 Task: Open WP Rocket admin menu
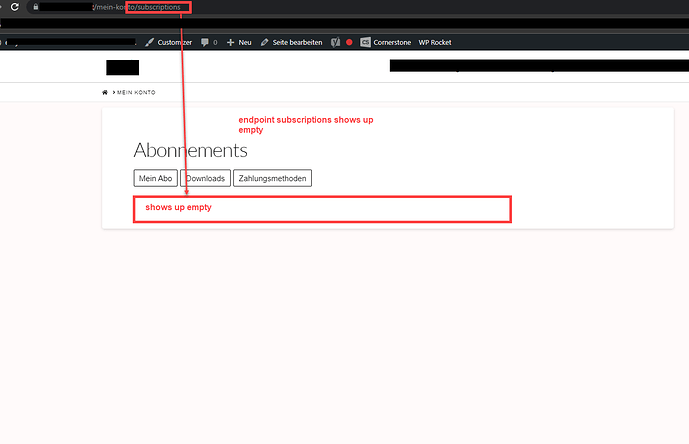[x=435, y=42]
